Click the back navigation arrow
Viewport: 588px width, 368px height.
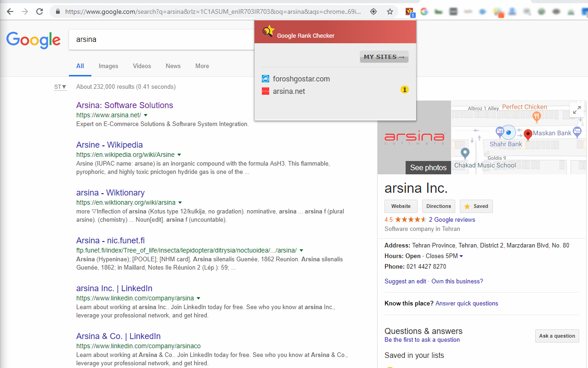click(x=10, y=11)
